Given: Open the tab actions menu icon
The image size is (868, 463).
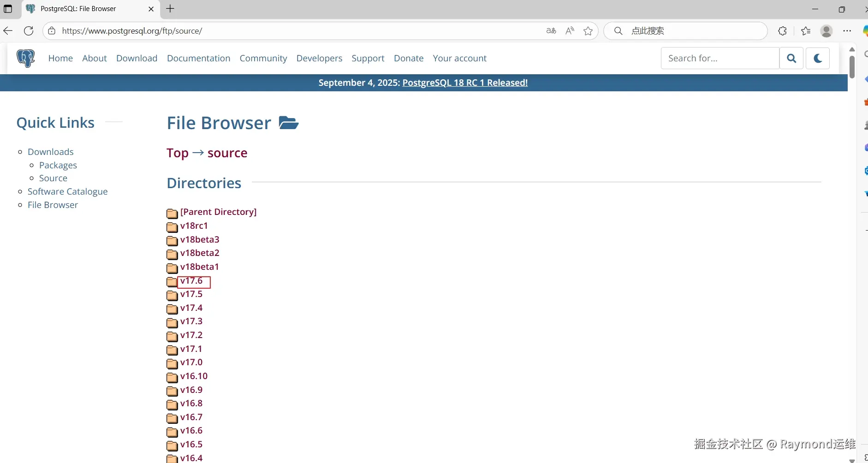Looking at the screenshot, I should (8, 9).
